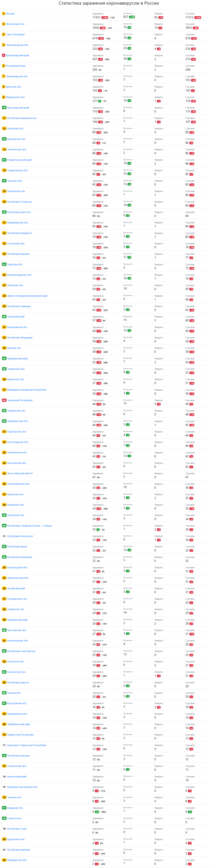Open the Краснодарский край link
Screen dimensions: 209x868
tap(17, 55)
